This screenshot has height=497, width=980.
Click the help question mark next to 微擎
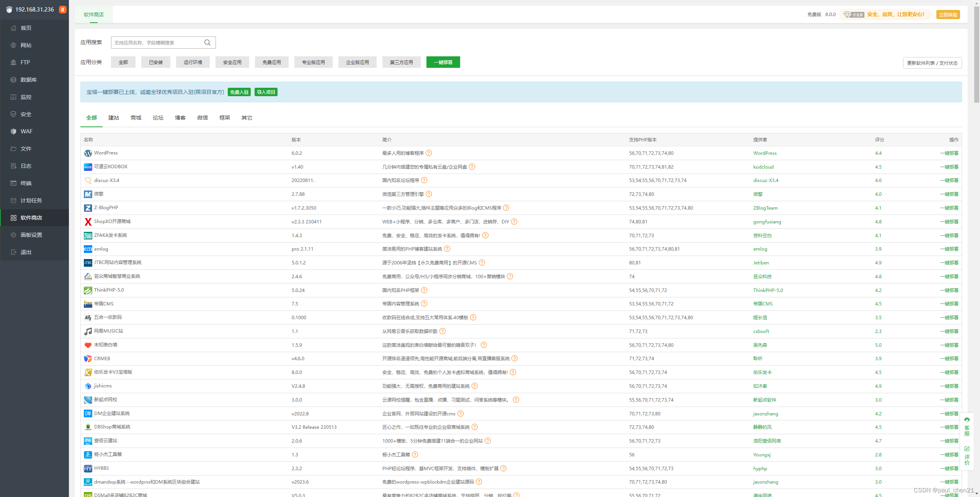click(429, 194)
